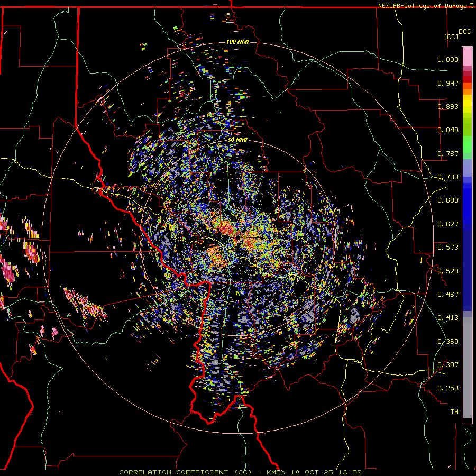Click the 0.467 color scale value
This screenshot has height=476, width=476.
(448, 295)
